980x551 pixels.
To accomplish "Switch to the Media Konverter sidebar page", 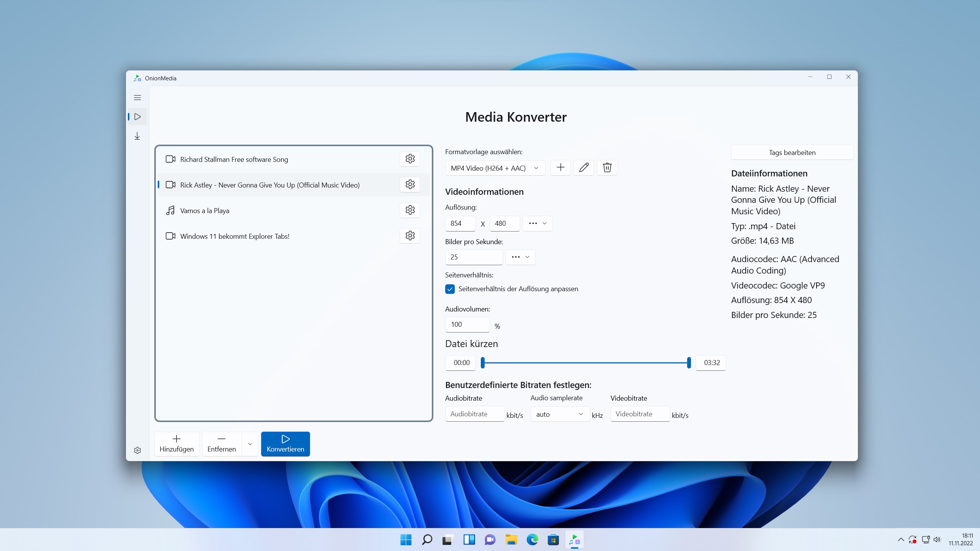I will click(137, 117).
